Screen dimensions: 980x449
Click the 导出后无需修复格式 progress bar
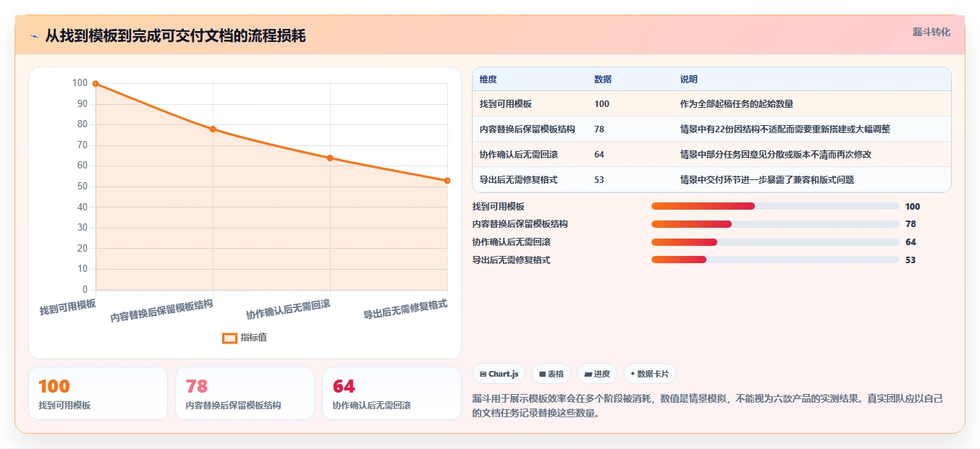(x=775, y=260)
